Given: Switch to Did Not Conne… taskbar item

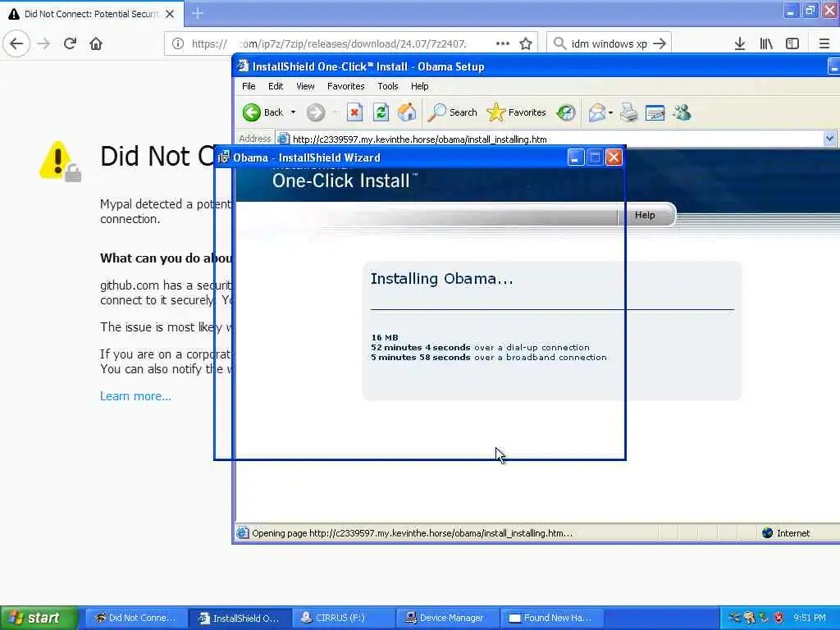Looking at the screenshot, I should pyautogui.click(x=136, y=618).
